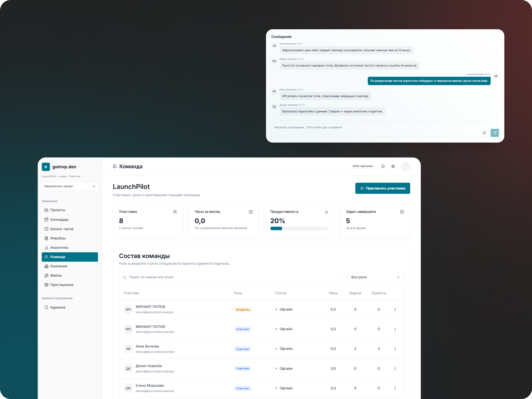Click clock icon in Часы за месяц card
Image resolution: width=532 pixels, height=399 pixels.
pos(251,212)
